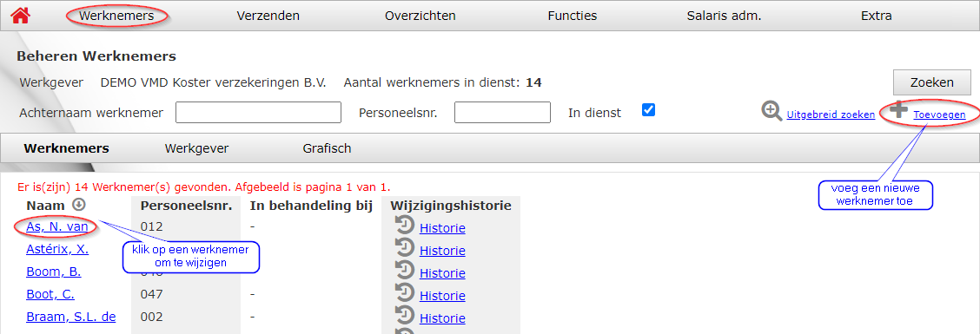Click the history clock icon for Braam, S.L. de
Screen dimensions: 980x334
pos(405,315)
